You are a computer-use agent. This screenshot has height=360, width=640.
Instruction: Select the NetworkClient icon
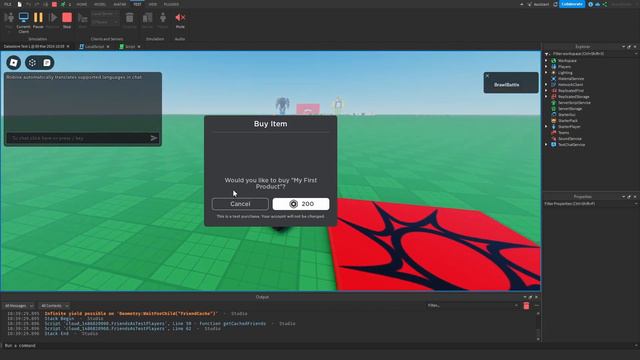pyautogui.click(x=554, y=84)
